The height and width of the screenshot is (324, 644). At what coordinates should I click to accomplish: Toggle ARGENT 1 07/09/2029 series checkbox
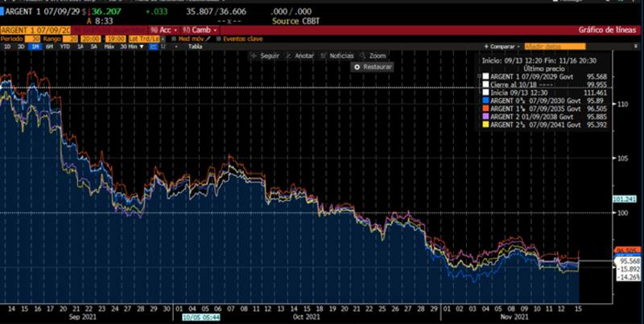click(485, 77)
